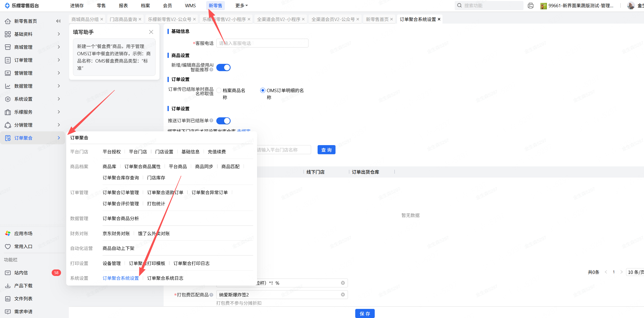Open the 进销存 top menu
644x318 pixels.
coord(77,6)
